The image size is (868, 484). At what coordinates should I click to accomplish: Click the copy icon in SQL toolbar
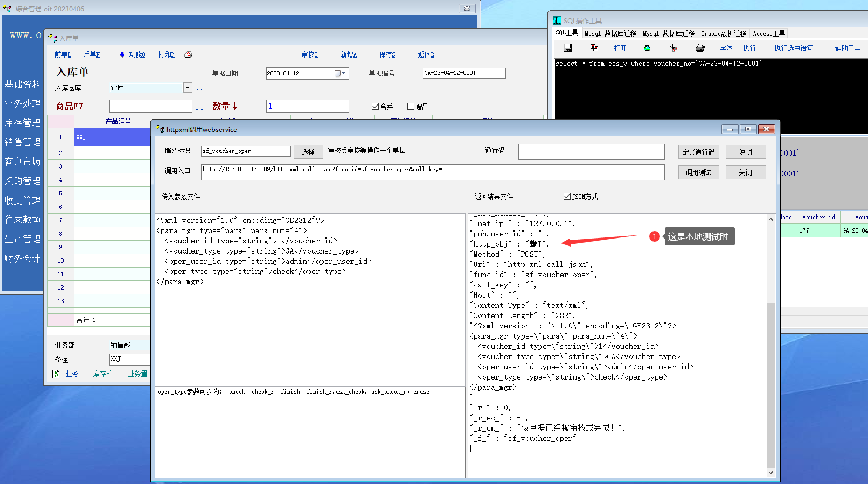(x=594, y=48)
